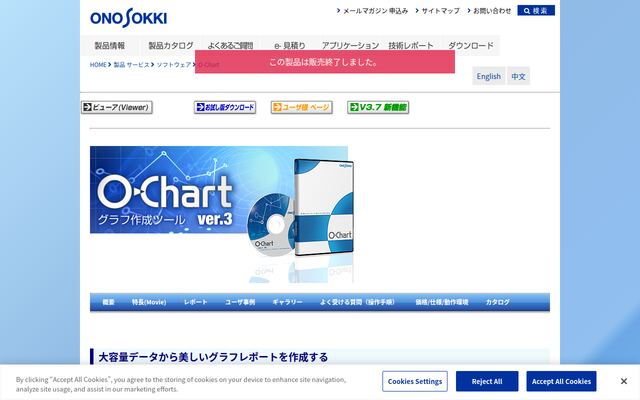
Task: Open Cookies Settings
Action: 415,381
